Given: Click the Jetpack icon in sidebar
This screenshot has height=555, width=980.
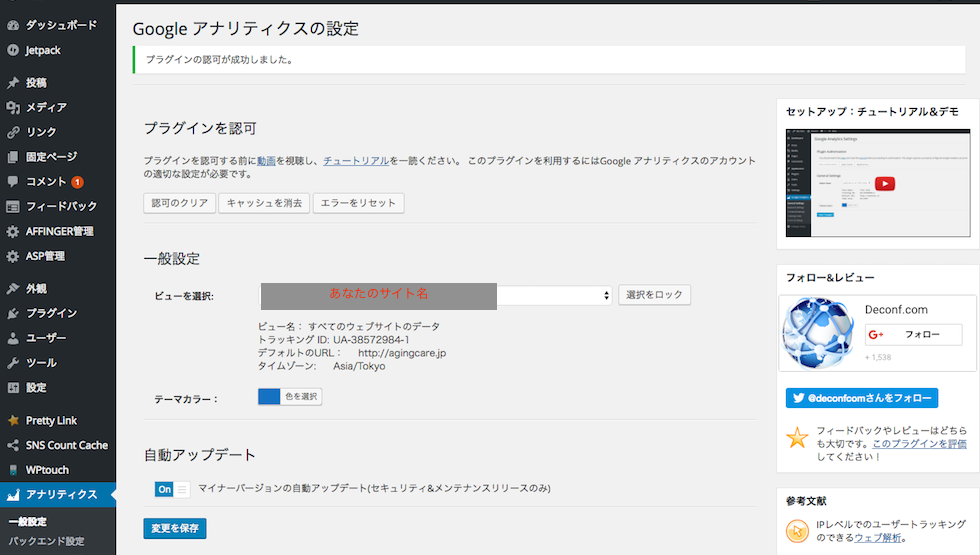Looking at the screenshot, I should click(x=12, y=50).
